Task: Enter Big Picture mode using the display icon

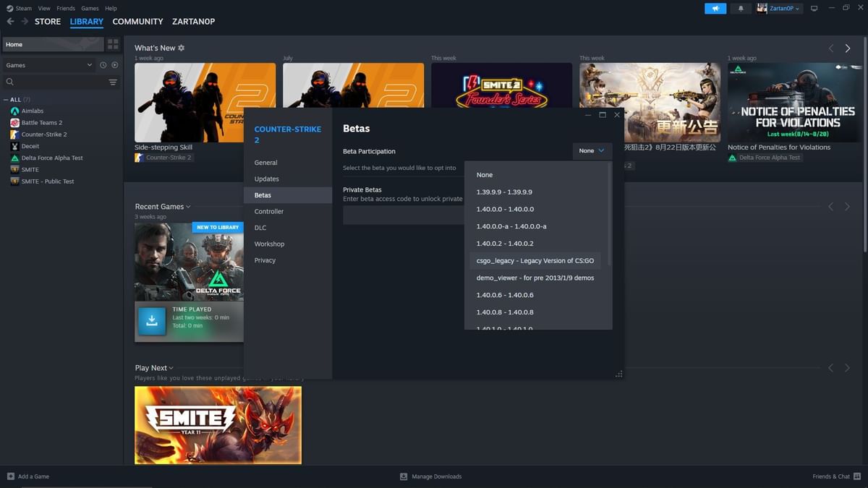Action: click(x=814, y=8)
